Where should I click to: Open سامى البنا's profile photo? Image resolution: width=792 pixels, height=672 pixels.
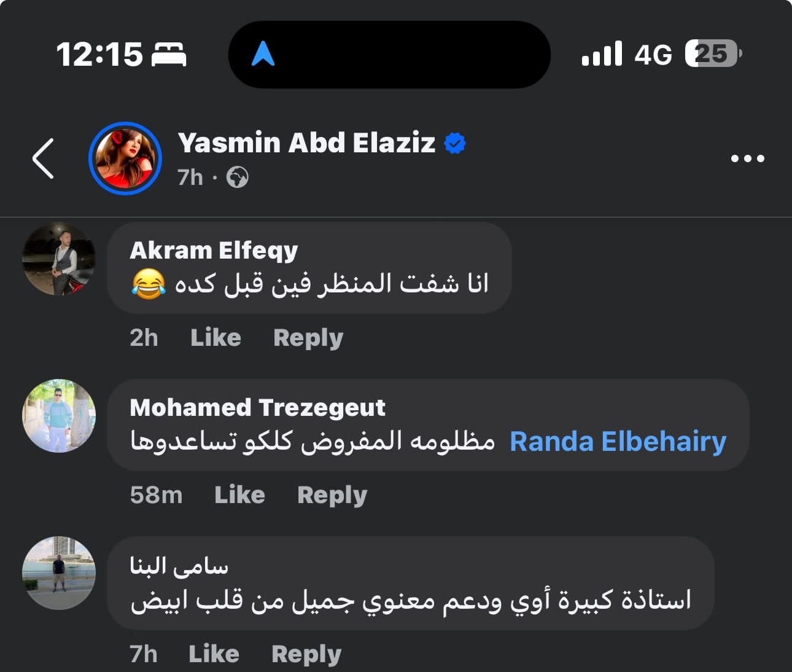coord(59,573)
